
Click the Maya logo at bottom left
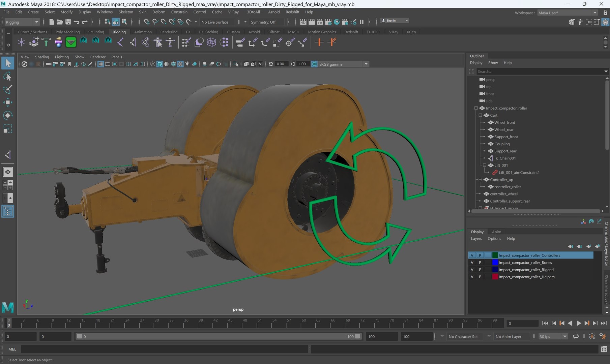coord(8,307)
